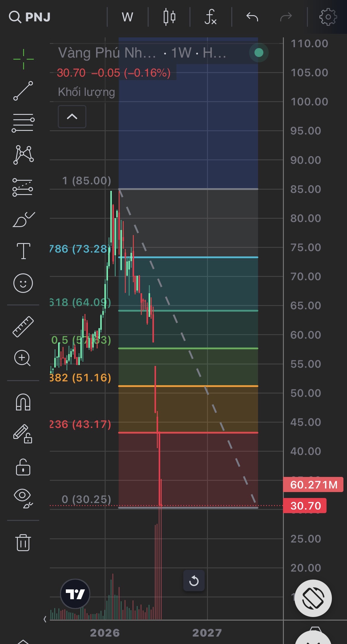Open symbol search for PNJ
This screenshot has width=347, height=644.
pos(30,17)
